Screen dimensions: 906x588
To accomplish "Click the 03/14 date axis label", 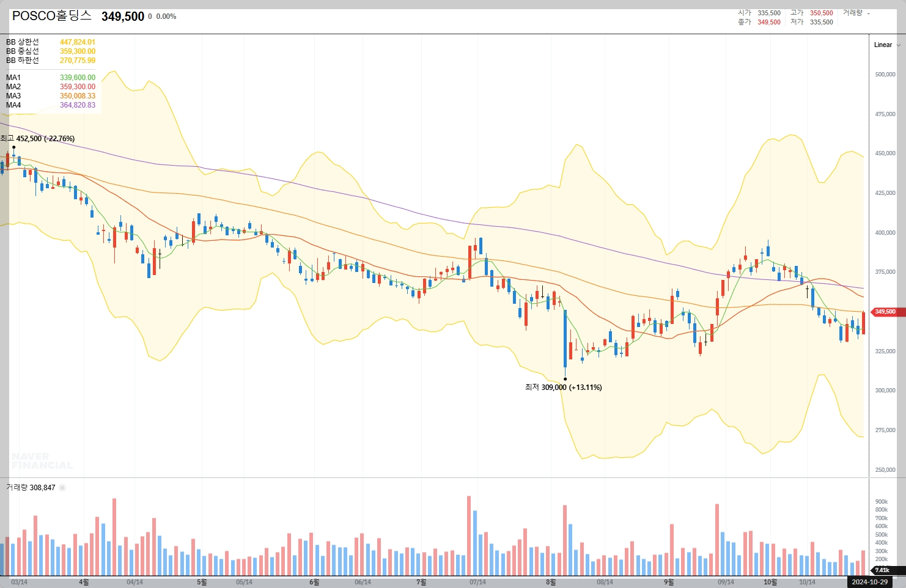I will pyautogui.click(x=19, y=582).
